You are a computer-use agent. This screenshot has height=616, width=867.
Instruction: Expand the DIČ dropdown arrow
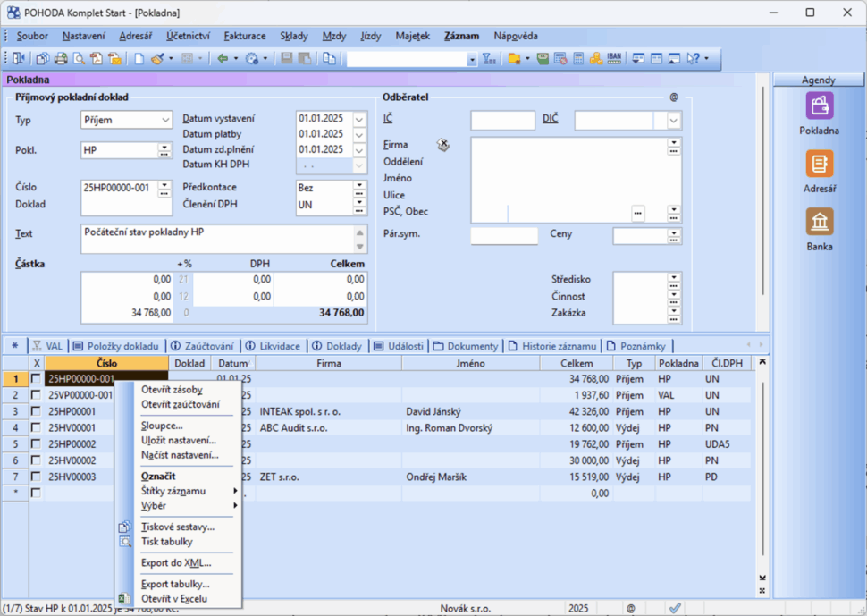pyautogui.click(x=673, y=120)
